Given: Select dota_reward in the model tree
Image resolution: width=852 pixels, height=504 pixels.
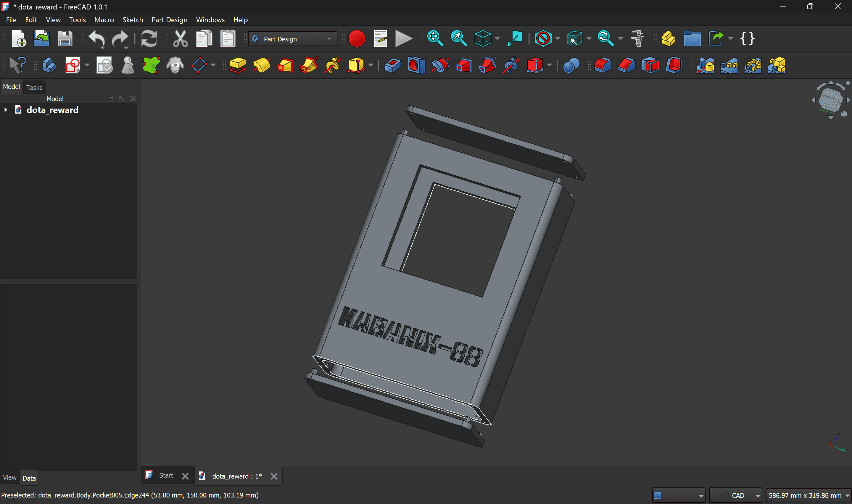Looking at the screenshot, I should [x=52, y=110].
